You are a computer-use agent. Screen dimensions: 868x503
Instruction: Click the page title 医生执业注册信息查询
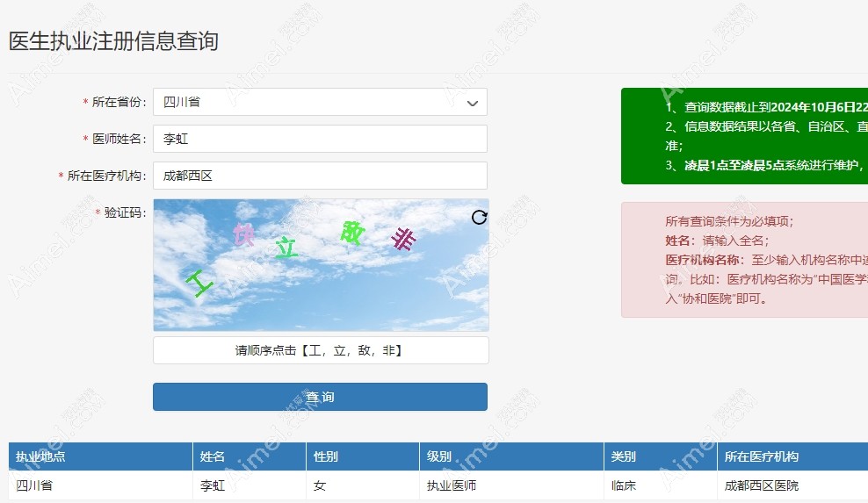[113, 41]
